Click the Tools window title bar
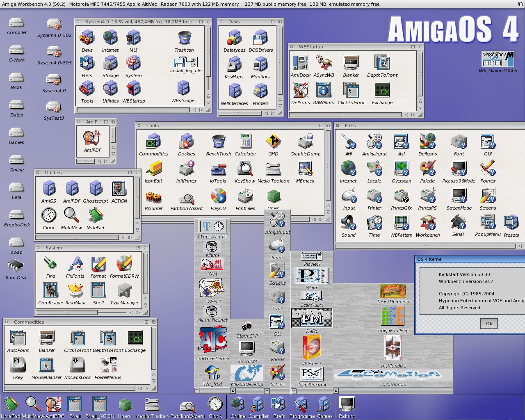Viewport: 525px width, 420px height. pos(234,126)
